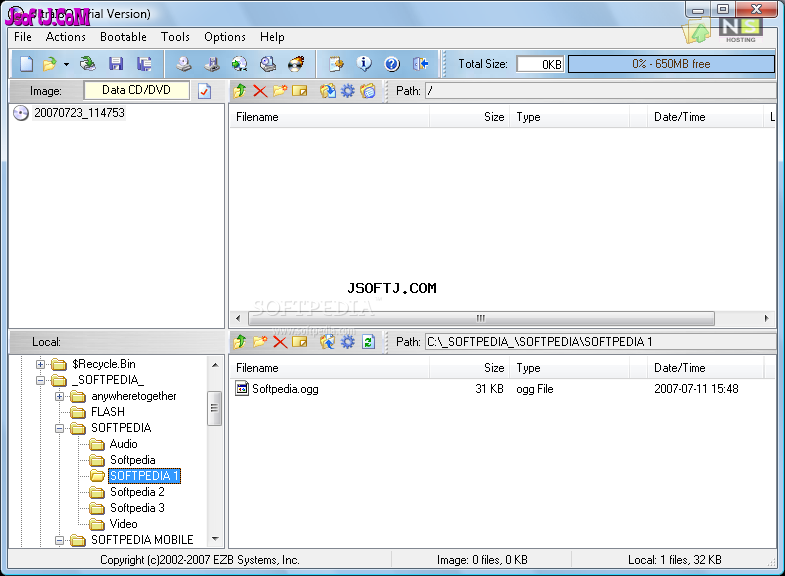Image resolution: width=785 pixels, height=576 pixels.
Task: Collapse the SOFTPEDIA tree node
Action: tap(59, 428)
